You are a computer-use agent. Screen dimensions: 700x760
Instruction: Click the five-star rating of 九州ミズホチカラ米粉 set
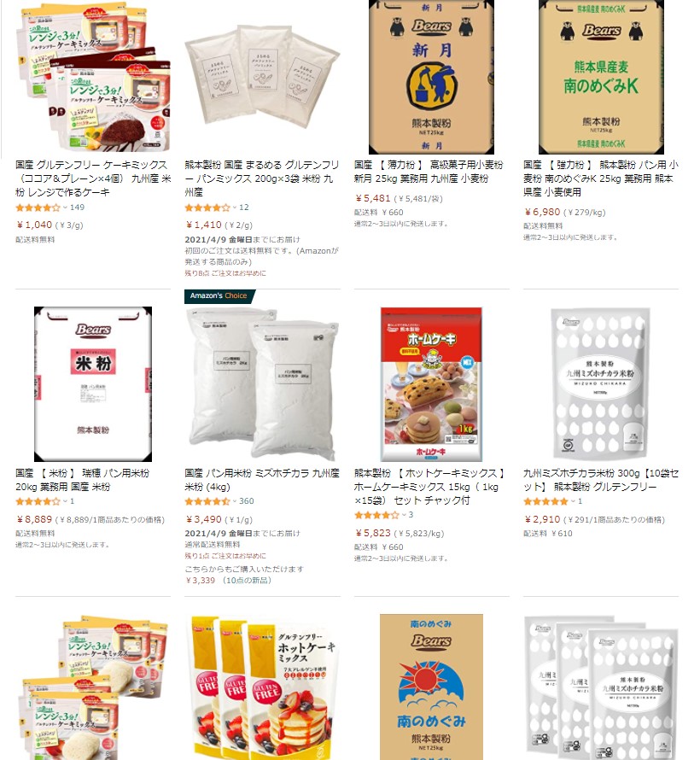tap(545, 501)
